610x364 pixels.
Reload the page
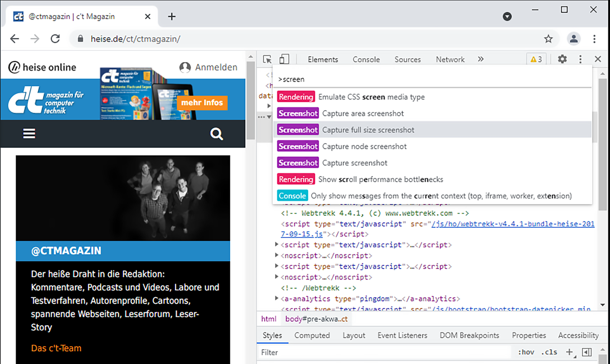[55, 39]
